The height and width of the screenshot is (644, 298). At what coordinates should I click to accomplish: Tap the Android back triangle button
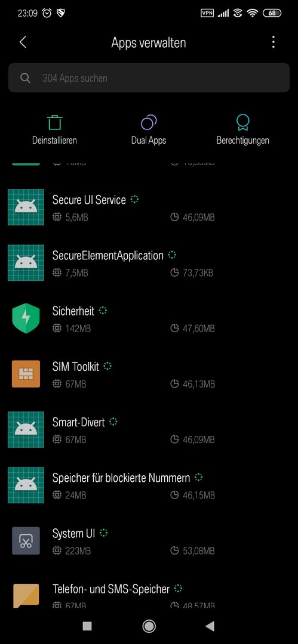210,626
